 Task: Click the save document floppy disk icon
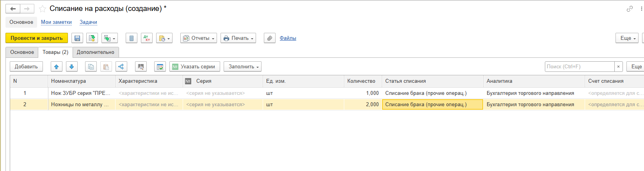point(77,38)
